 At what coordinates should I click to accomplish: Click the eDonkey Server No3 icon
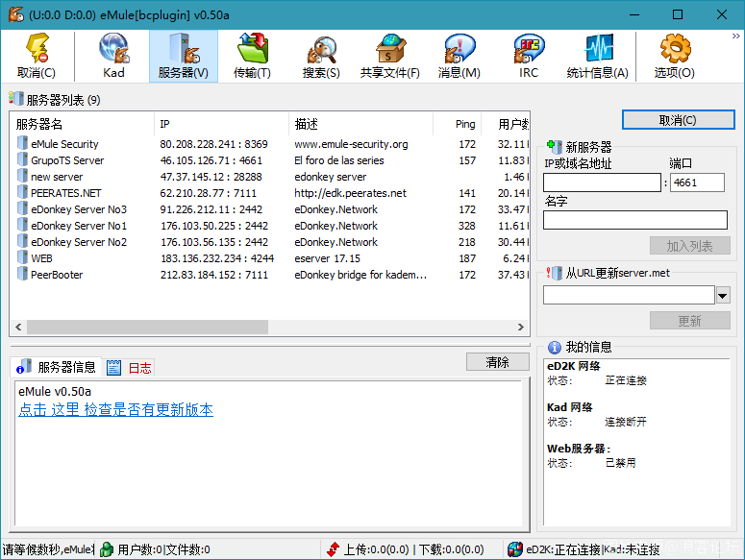tap(22, 208)
